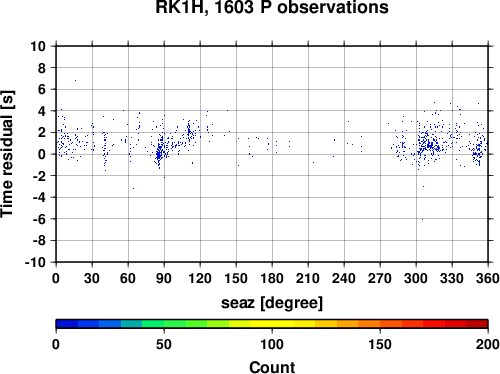Click the y-axis tick label "6"
Viewport: 500px width, 374px height.
pos(42,89)
